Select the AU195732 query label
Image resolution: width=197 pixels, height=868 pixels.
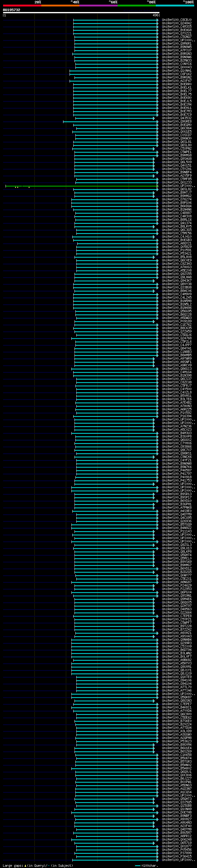[x=11, y=10]
